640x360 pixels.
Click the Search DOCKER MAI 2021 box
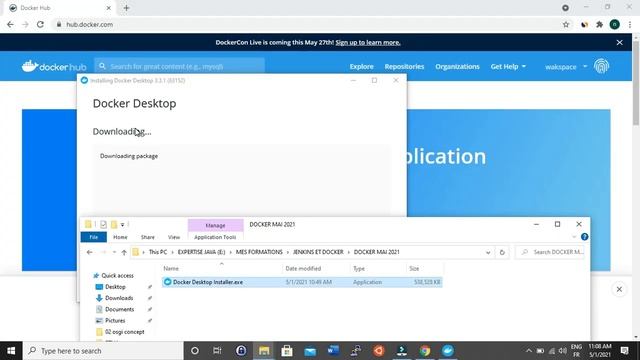click(x=550, y=252)
